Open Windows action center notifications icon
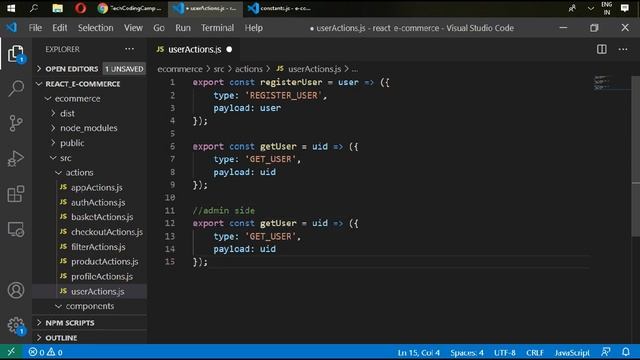Viewport: 640px width, 360px height. [624, 8]
